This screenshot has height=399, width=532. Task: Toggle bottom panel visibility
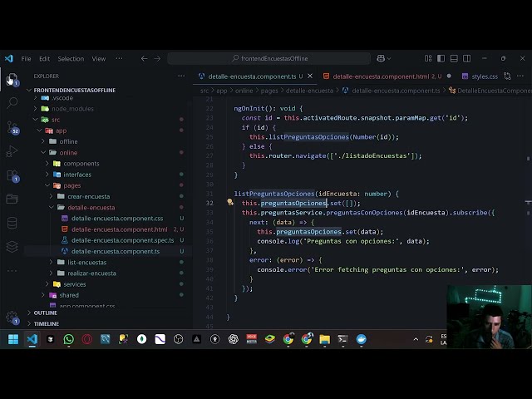[454, 58]
